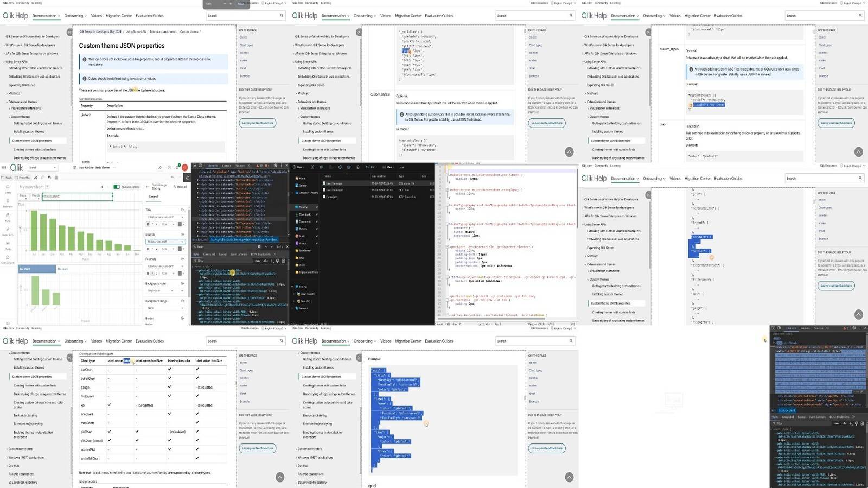Toggle the Advanced options switch
868x488 pixels.
pyautogui.click(x=117, y=187)
